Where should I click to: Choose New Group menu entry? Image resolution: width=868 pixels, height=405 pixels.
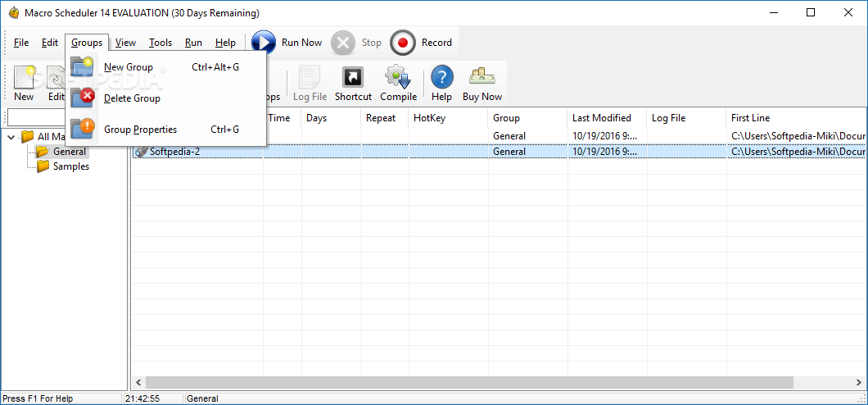pos(166,67)
